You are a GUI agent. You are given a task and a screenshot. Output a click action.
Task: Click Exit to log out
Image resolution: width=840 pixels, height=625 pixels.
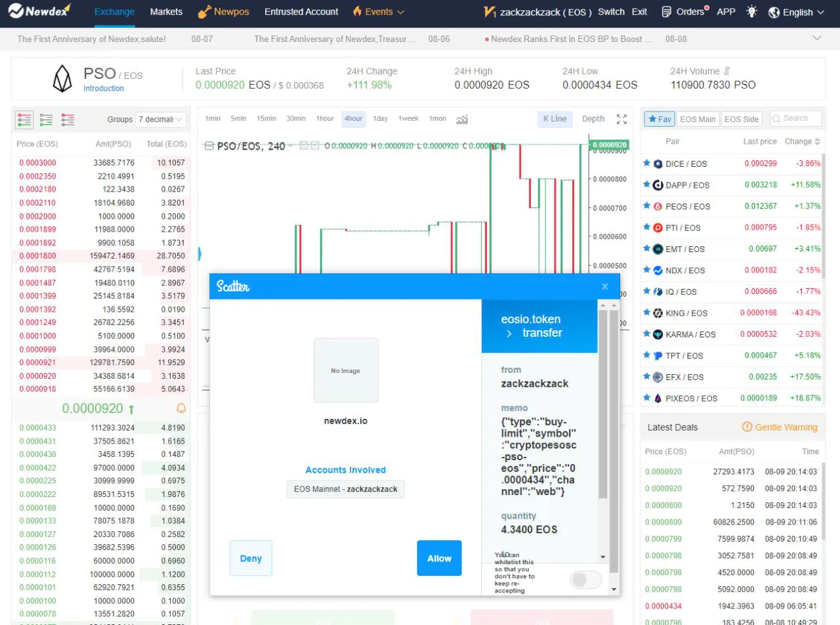pyautogui.click(x=639, y=12)
